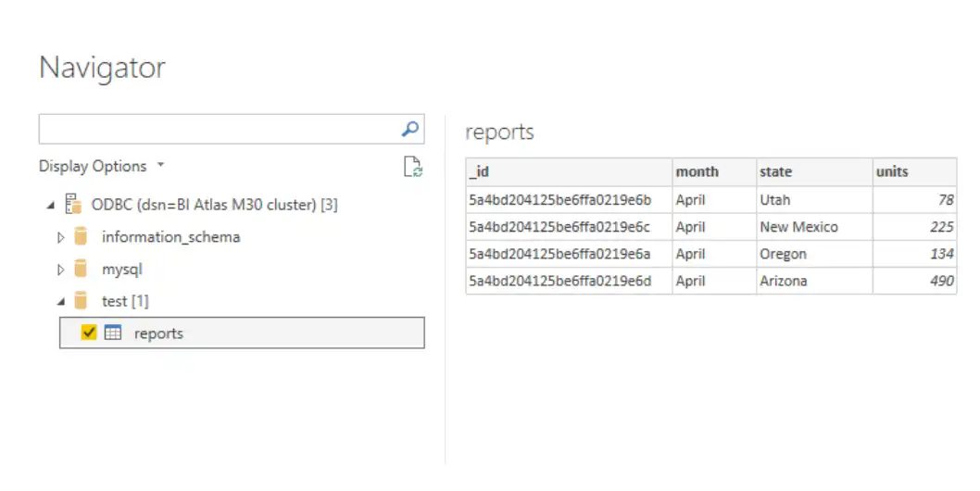Expand the mysql database node
Viewport: 980px width, 491px height.
click(61, 271)
